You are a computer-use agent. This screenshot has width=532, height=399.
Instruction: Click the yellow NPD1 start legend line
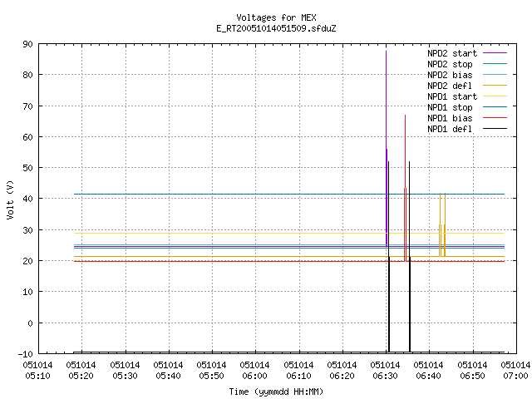495,96
